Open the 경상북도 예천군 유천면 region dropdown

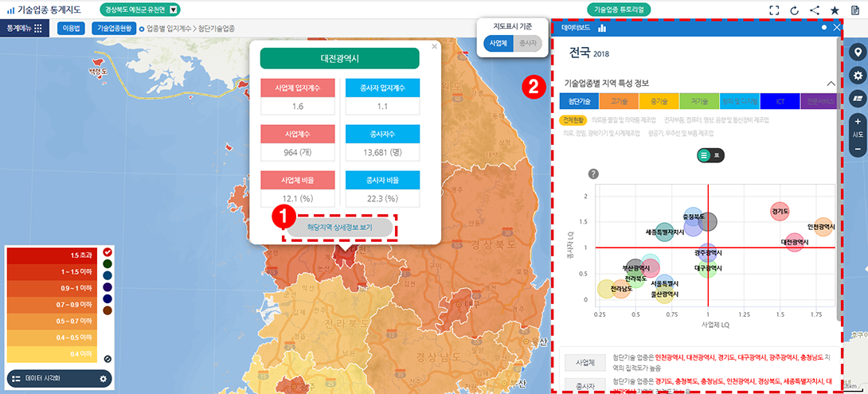click(174, 10)
